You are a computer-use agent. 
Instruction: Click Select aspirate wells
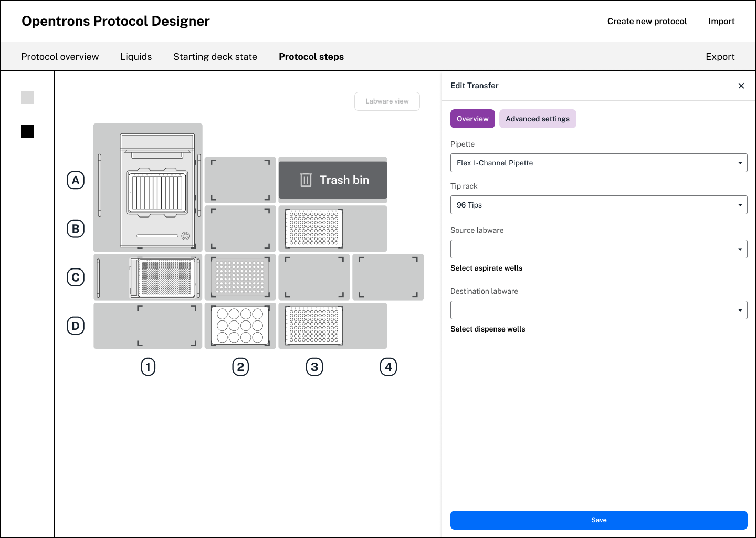pyautogui.click(x=486, y=268)
